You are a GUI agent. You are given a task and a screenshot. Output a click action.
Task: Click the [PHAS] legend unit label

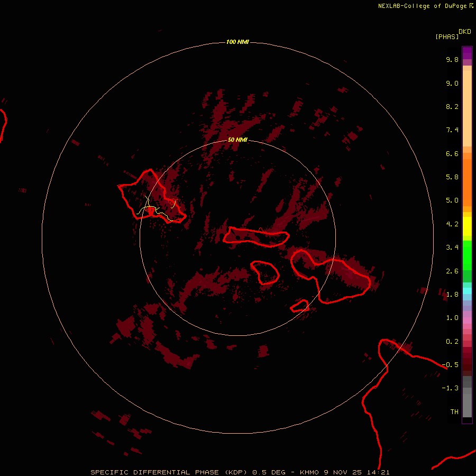click(447, 36)
